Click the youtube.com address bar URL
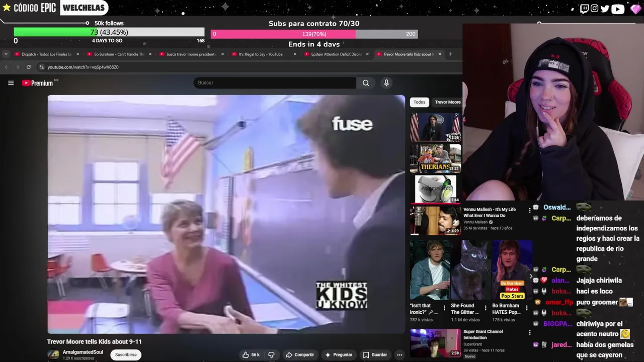 click(x=83, y=67)
